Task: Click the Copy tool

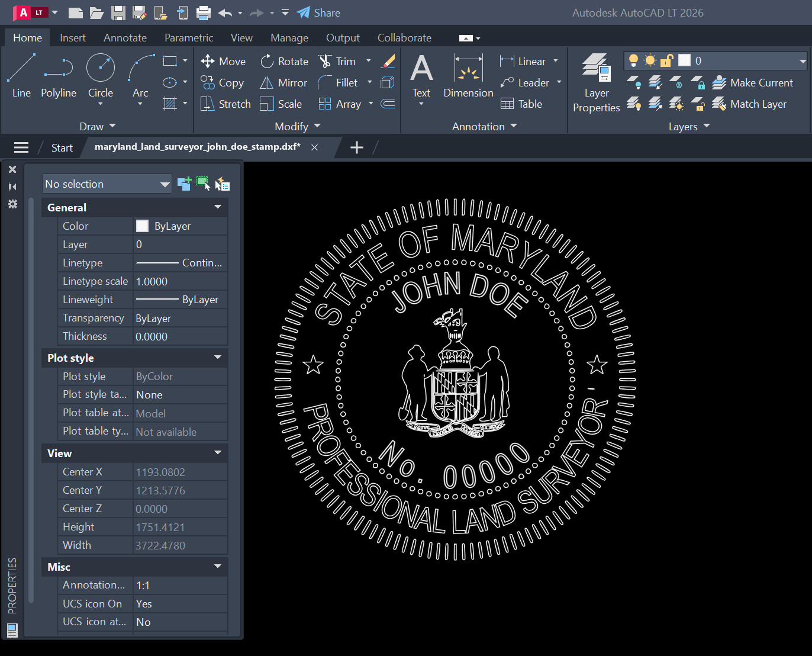Action: pos(223,83)
